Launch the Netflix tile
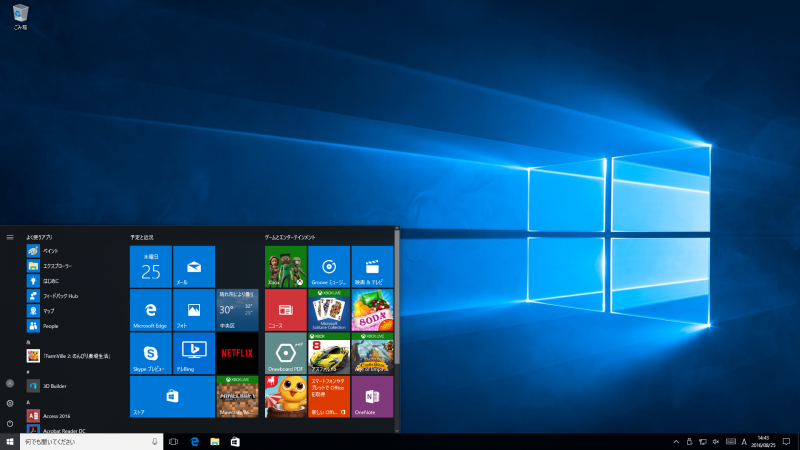Screen dimensions: 800x450 237,353
